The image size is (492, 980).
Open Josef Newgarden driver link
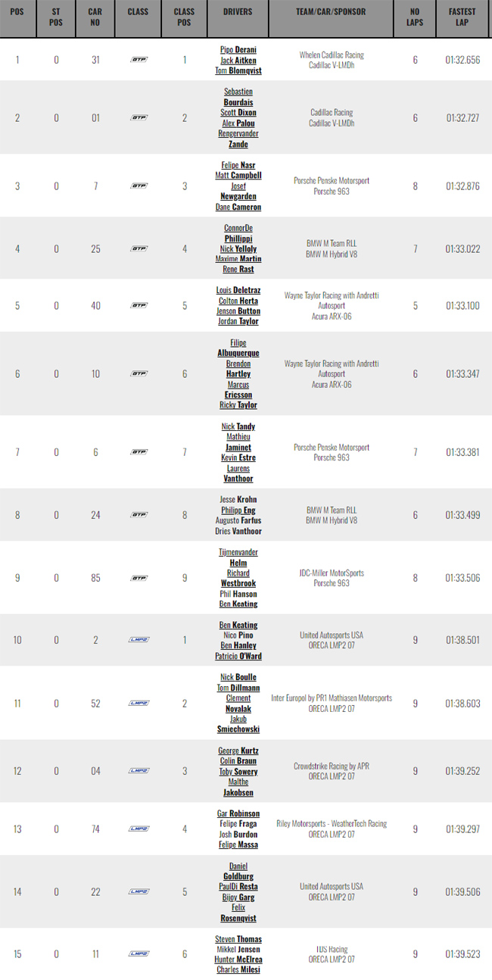coord(238,191)
